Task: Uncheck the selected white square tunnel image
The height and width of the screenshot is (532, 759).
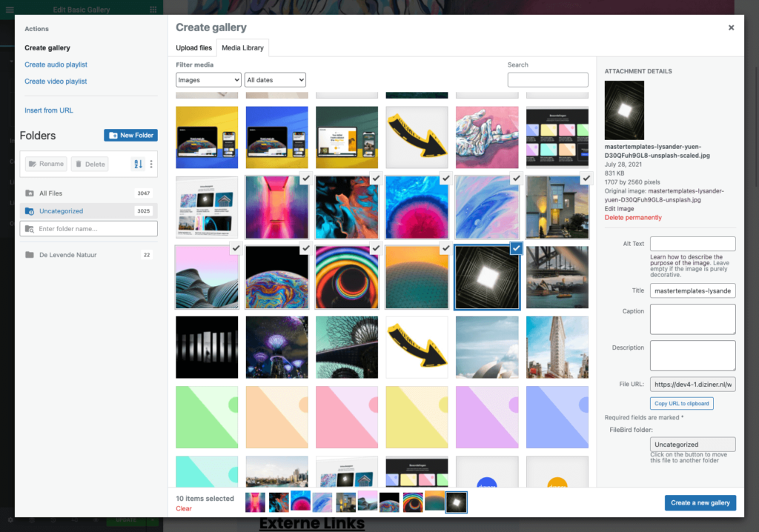Action: click(517, 248)
